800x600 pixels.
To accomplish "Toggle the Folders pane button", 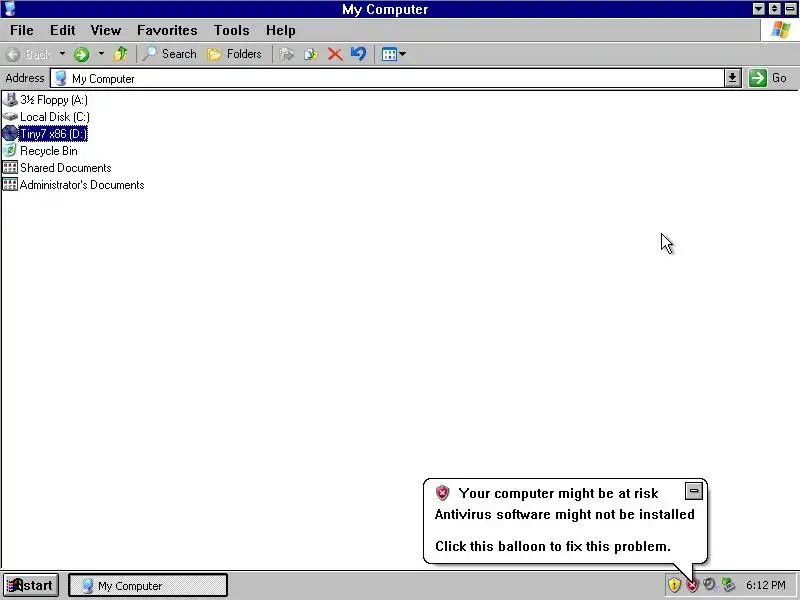I will click(235, 54).
